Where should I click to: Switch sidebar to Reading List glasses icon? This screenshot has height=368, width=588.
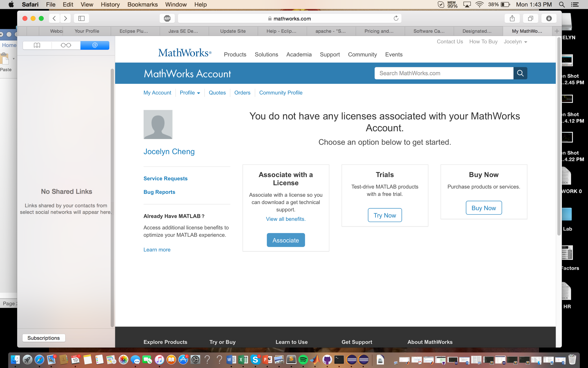tap(66, 45)
